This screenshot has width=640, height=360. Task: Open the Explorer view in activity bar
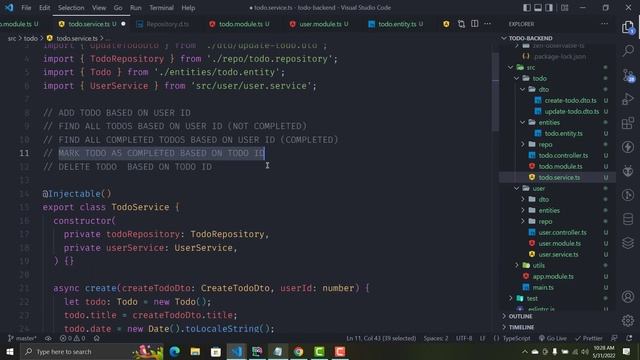(628, 27)
